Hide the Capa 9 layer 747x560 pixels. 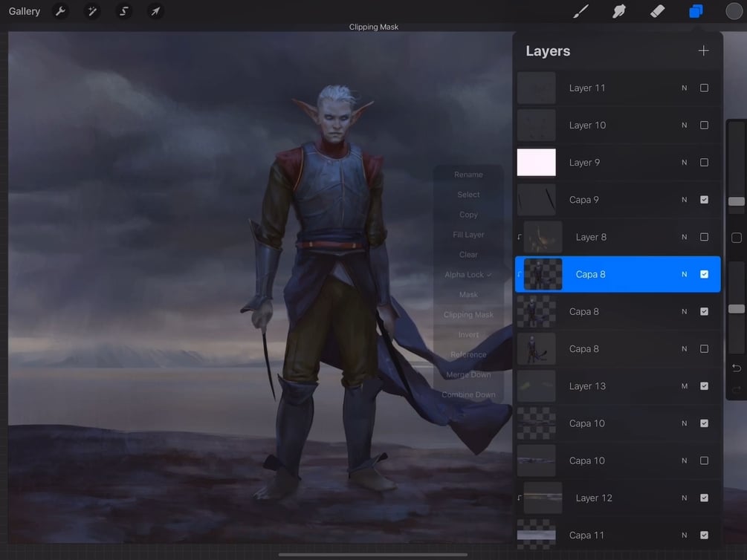pyautogui.click(x=704, y=200)
